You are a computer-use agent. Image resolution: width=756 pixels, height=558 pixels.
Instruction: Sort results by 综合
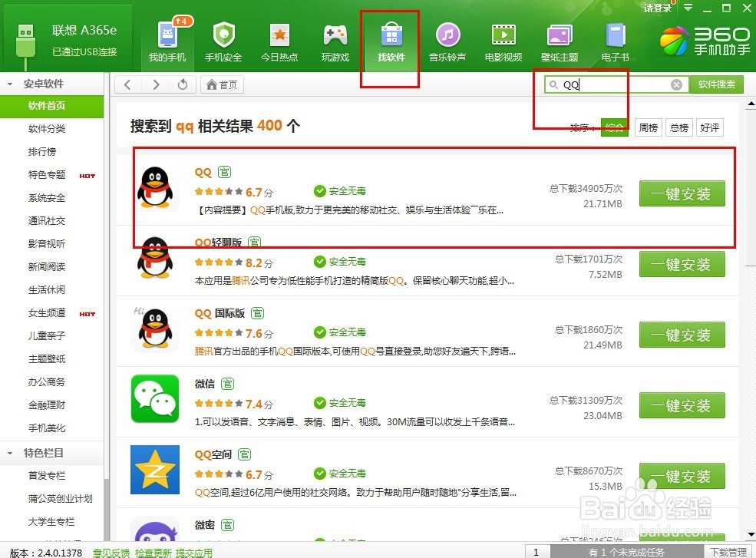pyautogui.click(x=614, y=127)
